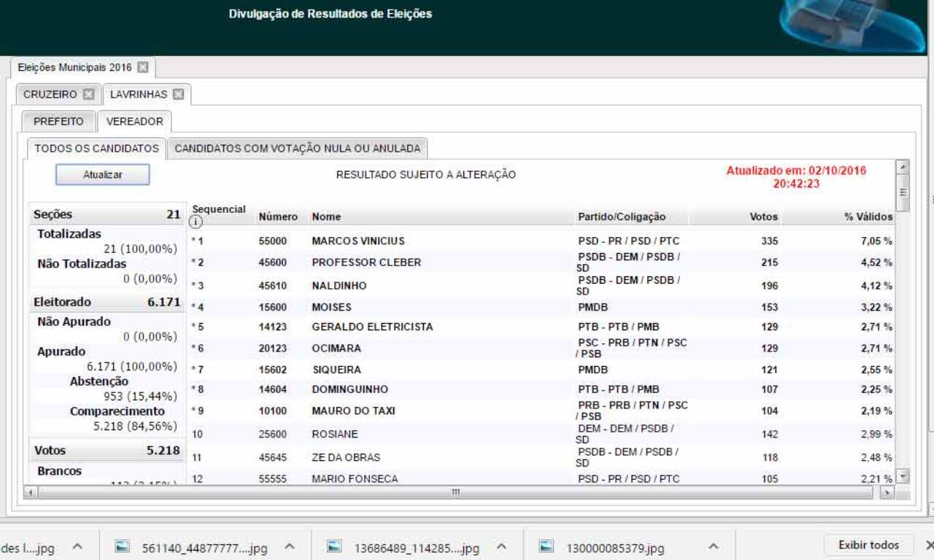This screenshot has height=560, width=934.
Task: Click scroll down arrow of vertical scrollbar
Action: click(x=903, y=477)
